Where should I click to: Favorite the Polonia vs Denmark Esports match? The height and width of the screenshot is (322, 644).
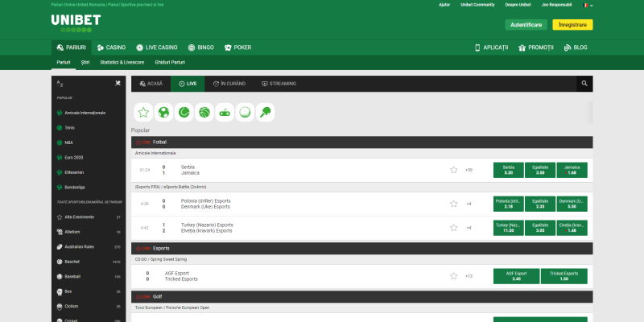click(453, 204)
